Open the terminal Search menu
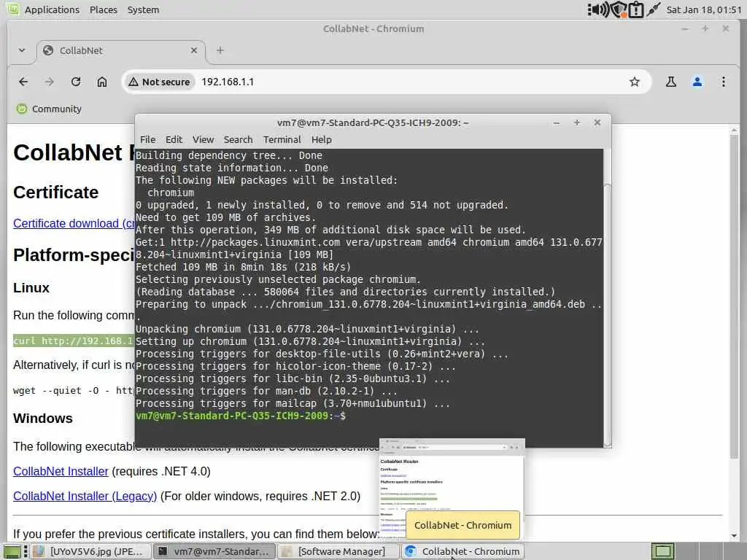747x560 pixels. click(x=239, y=139)
